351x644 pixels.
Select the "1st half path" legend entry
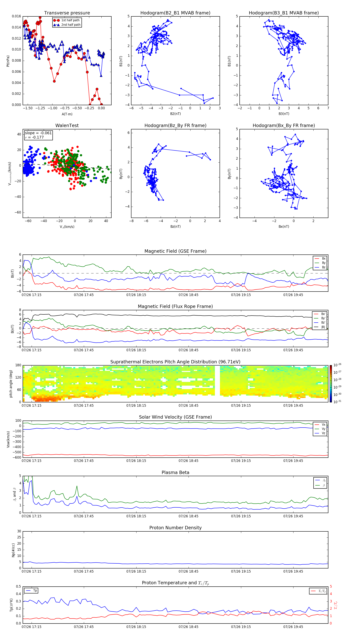point(66,20)
